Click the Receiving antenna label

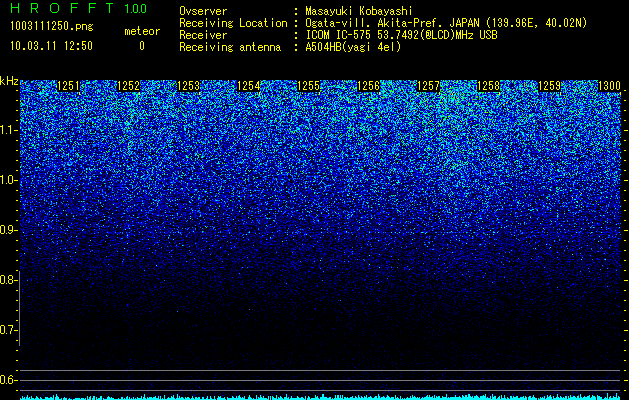coord(230,47)
